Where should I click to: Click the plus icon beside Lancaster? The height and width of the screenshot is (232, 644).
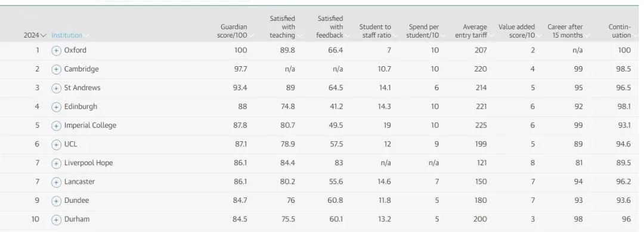[56, 182]
